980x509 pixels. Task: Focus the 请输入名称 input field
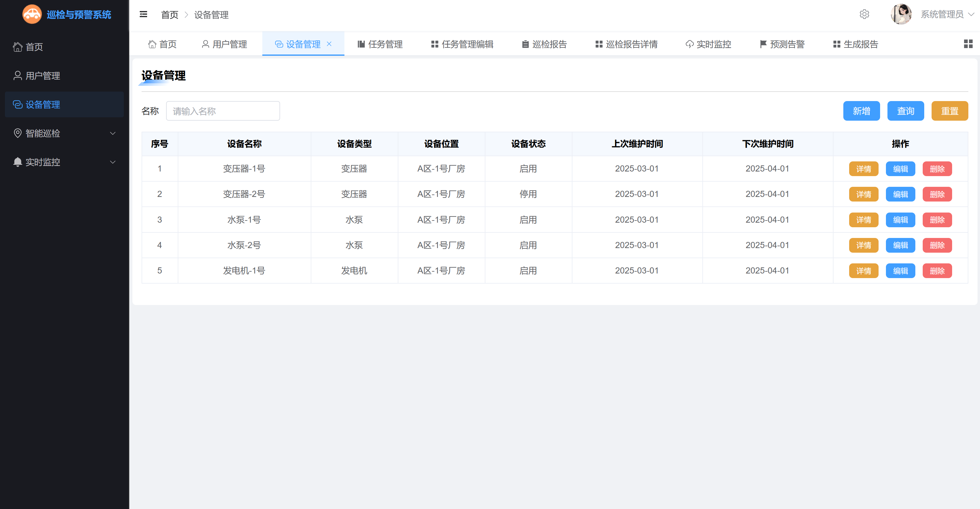[223, 111]
